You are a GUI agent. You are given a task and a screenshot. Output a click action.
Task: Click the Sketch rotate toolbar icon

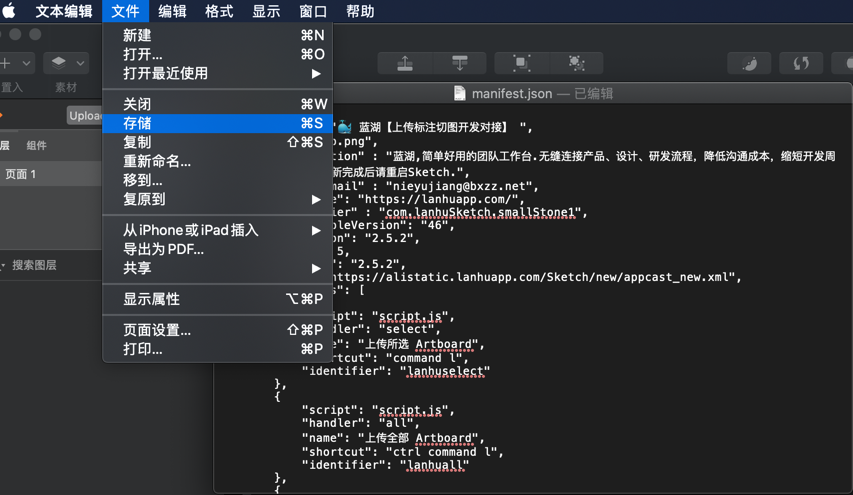click(x=801, y=63)
